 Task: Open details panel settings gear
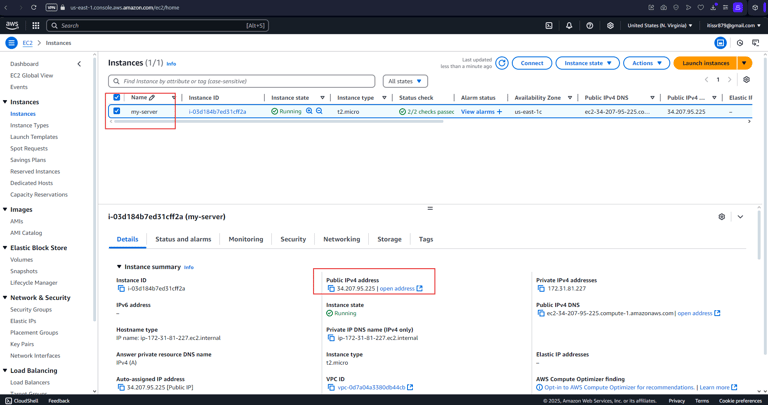click(721, 216)
